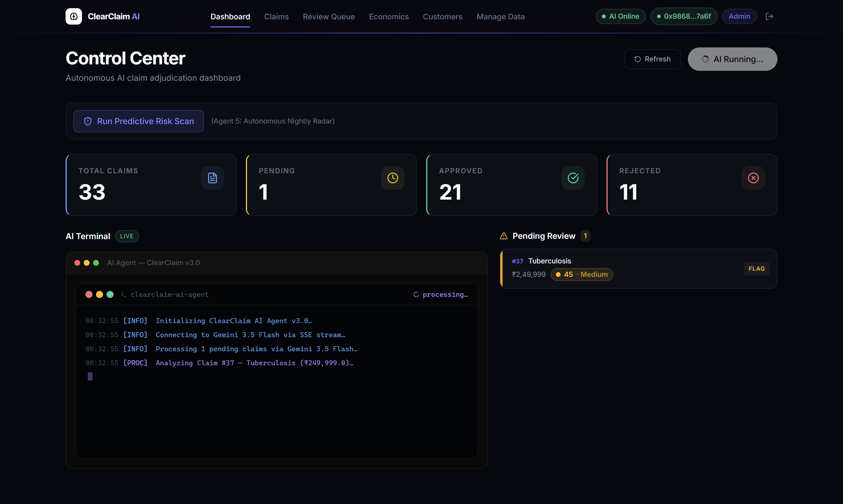Click the 45 Medium risk score pill
This screenshot has width=843, height=504.
coord(582,275)
